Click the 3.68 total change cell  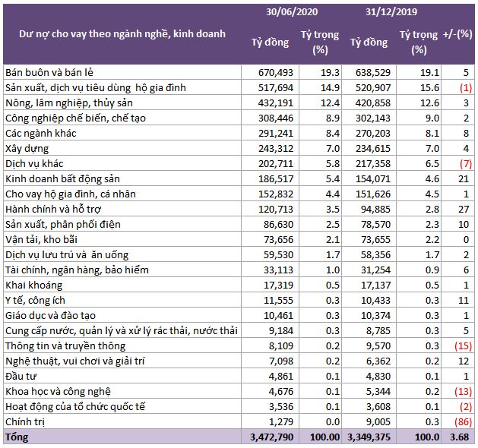point(459,437)
